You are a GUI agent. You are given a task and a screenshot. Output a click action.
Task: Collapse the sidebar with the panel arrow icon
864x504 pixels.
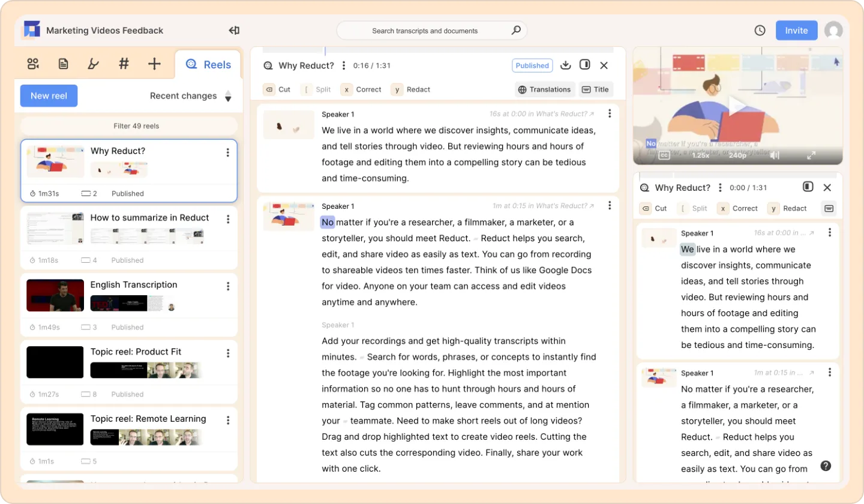[x=234, y=31]
